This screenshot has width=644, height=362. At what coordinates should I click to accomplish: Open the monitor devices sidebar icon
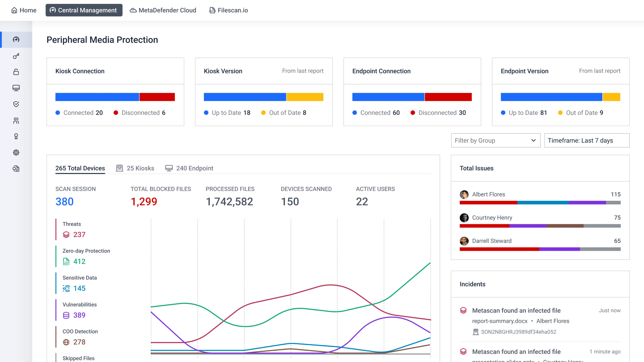(16, 88)
